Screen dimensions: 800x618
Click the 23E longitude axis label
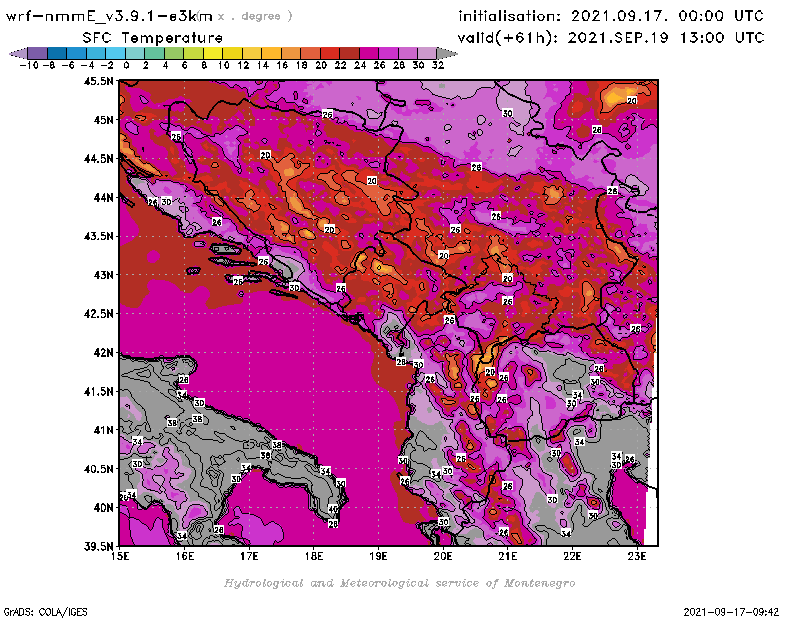pos(637,557)
